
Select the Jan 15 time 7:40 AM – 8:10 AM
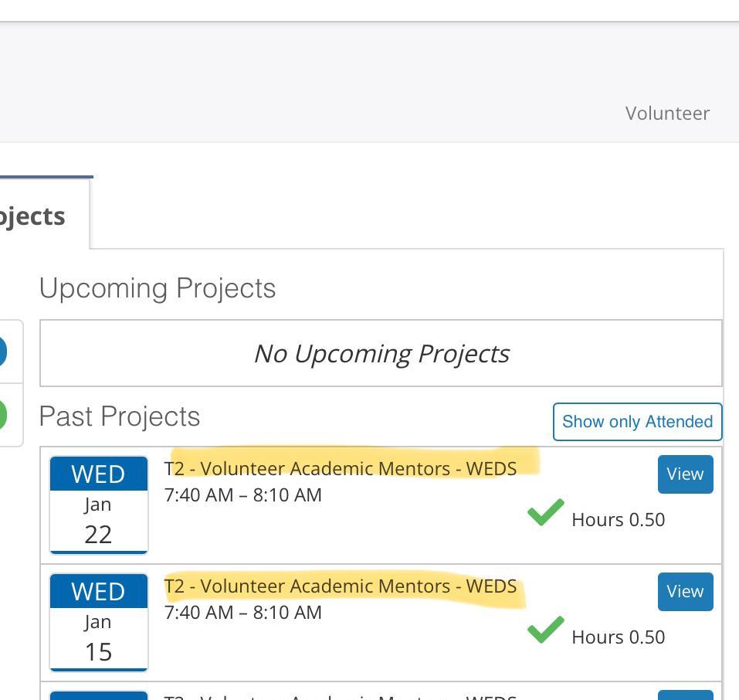click(x=242, y=612)
